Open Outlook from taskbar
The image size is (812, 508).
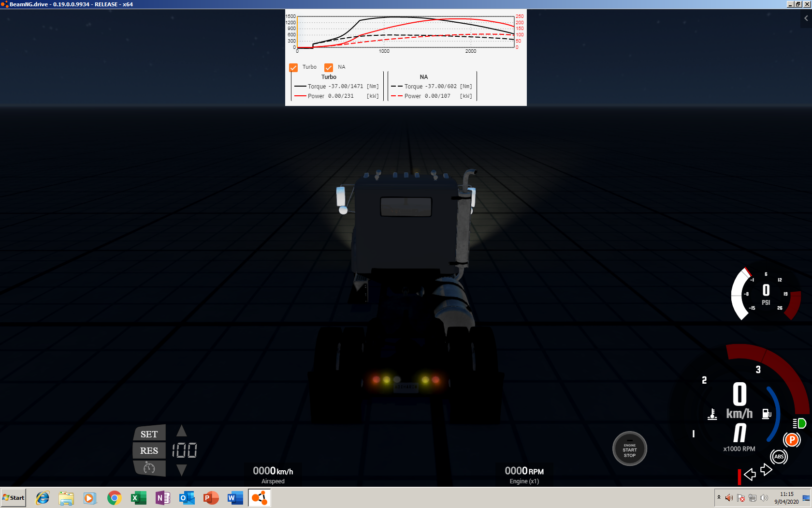(187, 498)
